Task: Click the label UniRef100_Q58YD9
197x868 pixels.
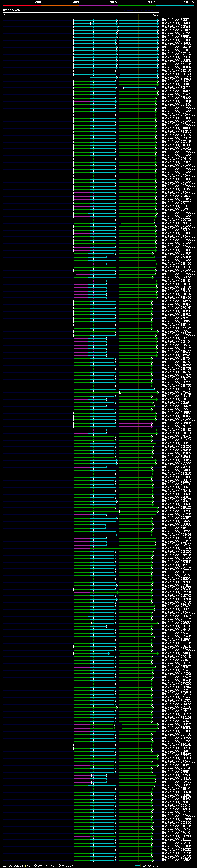Action: [177, 842]
